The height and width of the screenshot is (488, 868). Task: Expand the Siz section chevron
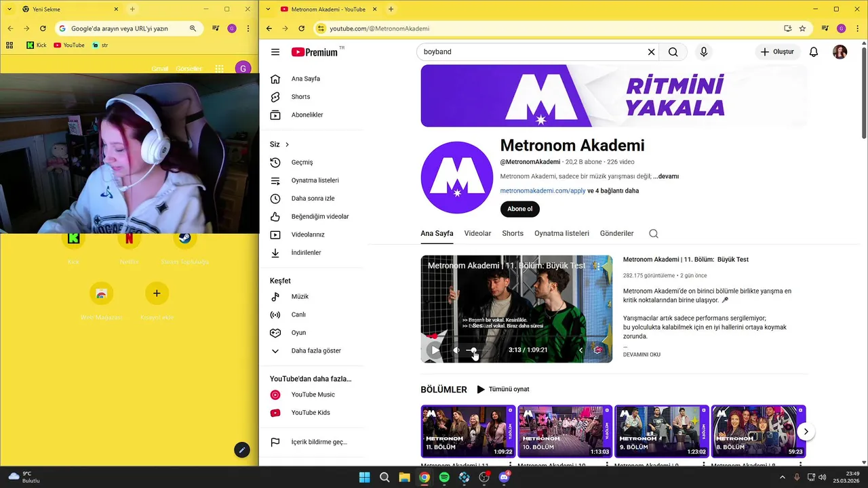pyautogui.click(x=287, y=144)
